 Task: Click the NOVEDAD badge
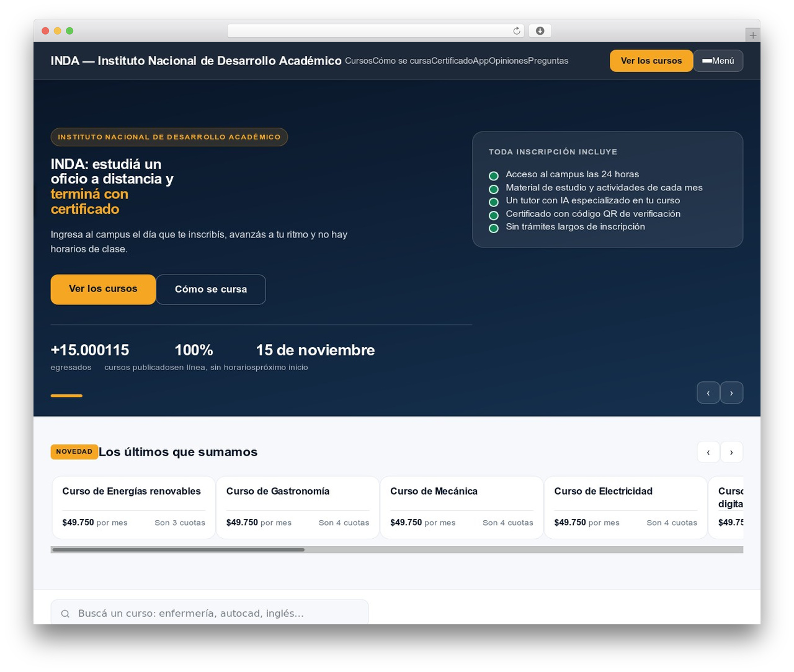74,452
